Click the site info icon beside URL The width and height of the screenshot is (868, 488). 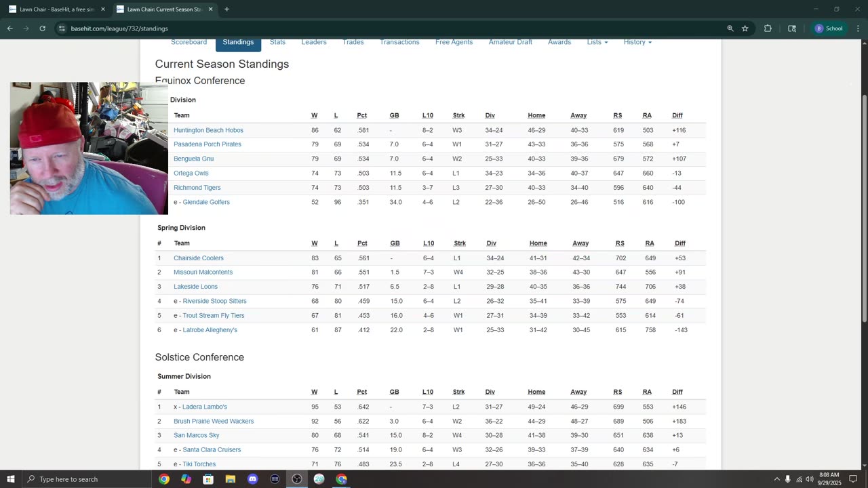pyautogui.click(x=62, y=28)
